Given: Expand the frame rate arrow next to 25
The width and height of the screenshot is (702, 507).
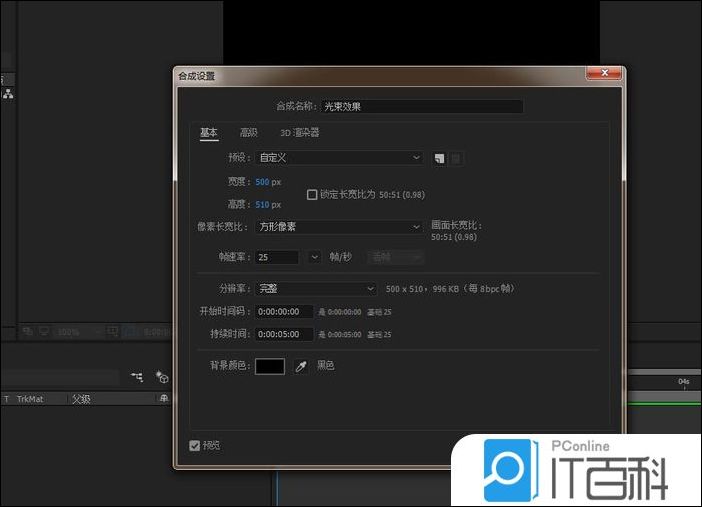Looking at the screenshot, I should tap(314, 257).
